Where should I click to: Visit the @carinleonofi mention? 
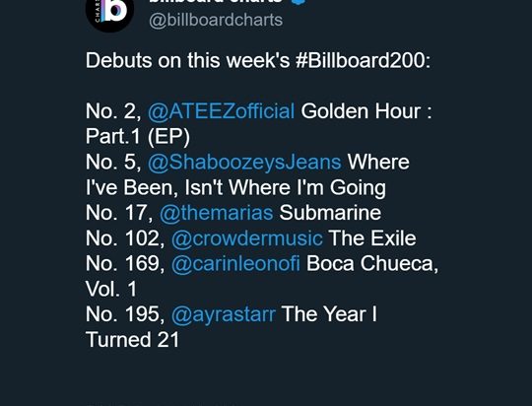click(x=235, y=263)
